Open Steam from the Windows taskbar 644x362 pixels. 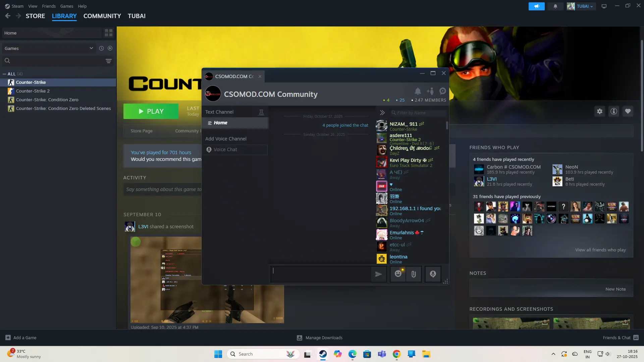pos(323,354)
